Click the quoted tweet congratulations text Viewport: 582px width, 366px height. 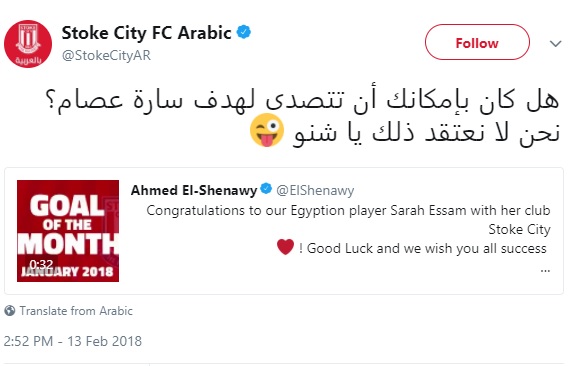tap(348, 220)
